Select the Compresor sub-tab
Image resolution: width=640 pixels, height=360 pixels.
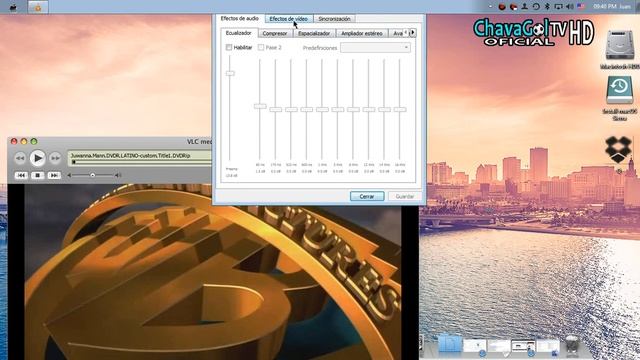[275, 33]
